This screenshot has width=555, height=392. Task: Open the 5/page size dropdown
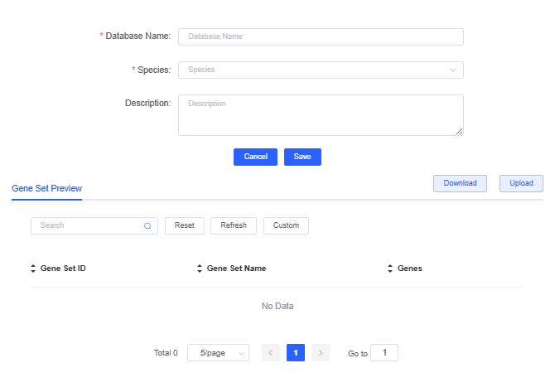tap(218, 353)
